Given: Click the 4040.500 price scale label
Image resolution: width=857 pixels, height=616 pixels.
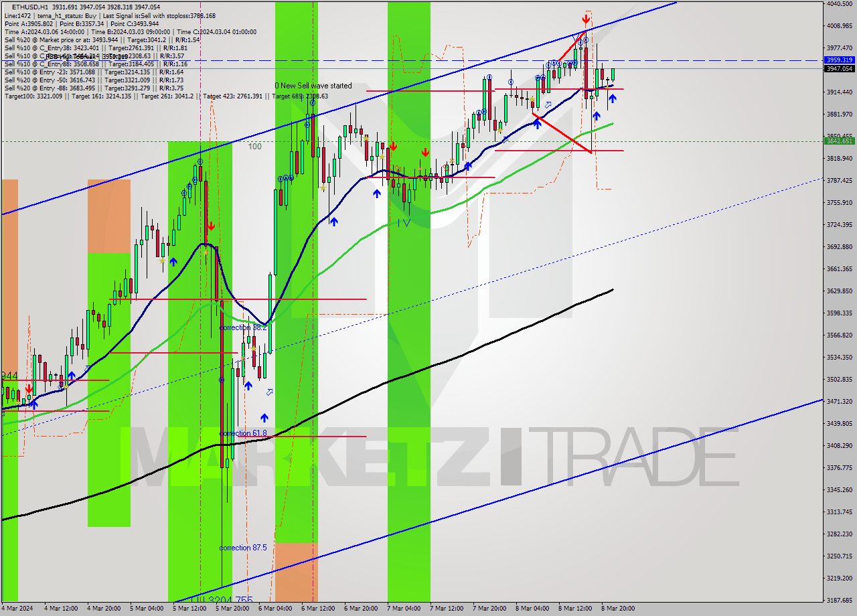Looking at the screenshot, I should (x=840, y=3).
